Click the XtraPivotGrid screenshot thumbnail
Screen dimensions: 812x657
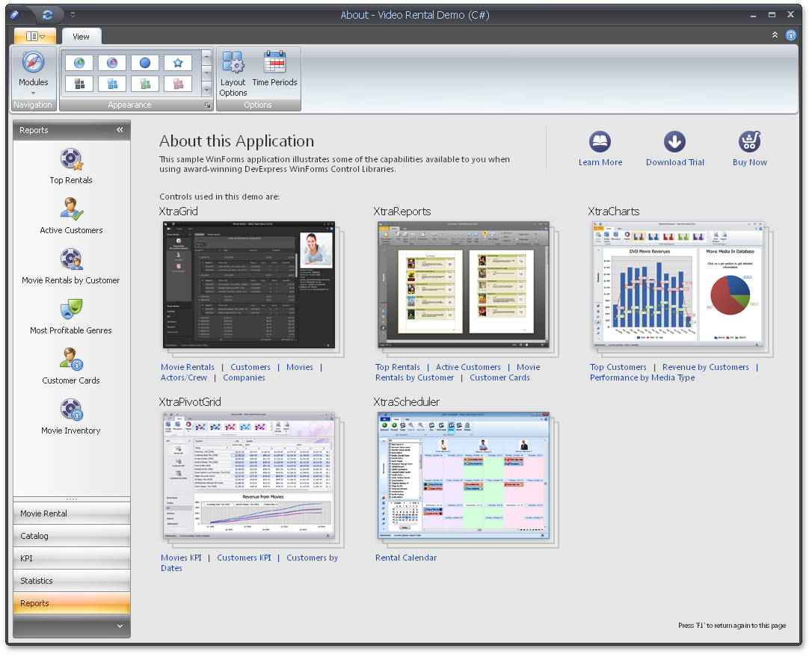(x=250, y=476)
